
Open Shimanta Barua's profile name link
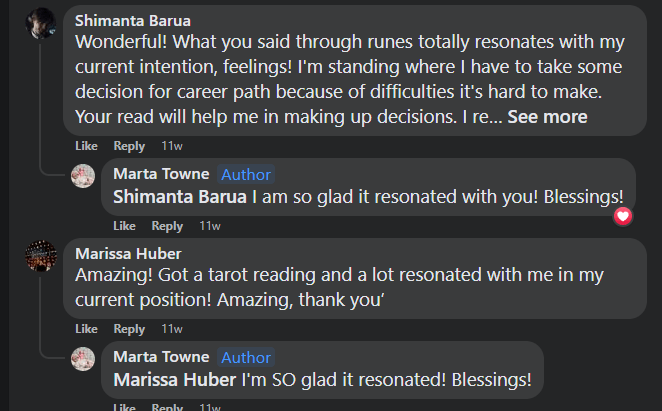[x=133, y=20]
